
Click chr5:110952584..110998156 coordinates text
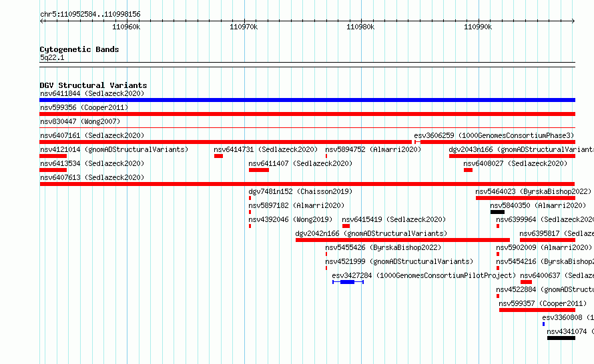point(90,15)
